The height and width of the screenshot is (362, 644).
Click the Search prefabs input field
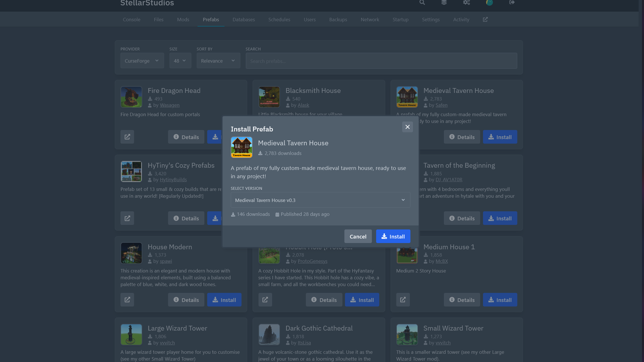(x=381, y=61)
